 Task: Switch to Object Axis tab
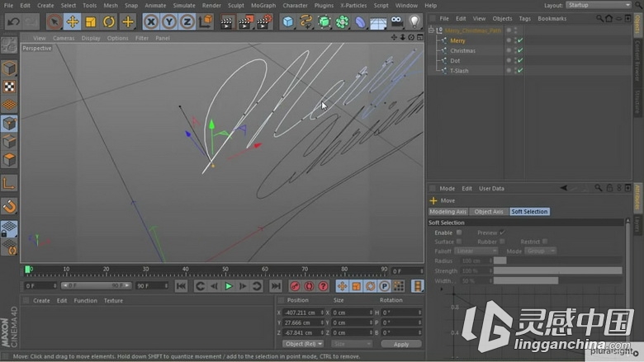pyautogui.click(x=488, y=212)
